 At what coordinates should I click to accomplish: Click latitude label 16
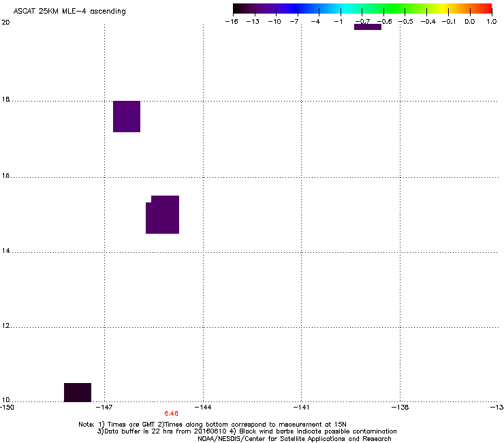[x=5, y=176]
